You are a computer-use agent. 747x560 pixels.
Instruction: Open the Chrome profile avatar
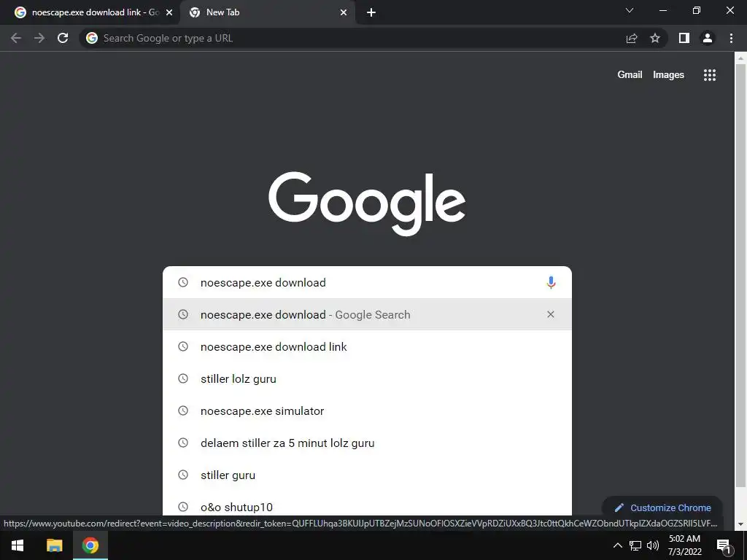tap(708, 38)
